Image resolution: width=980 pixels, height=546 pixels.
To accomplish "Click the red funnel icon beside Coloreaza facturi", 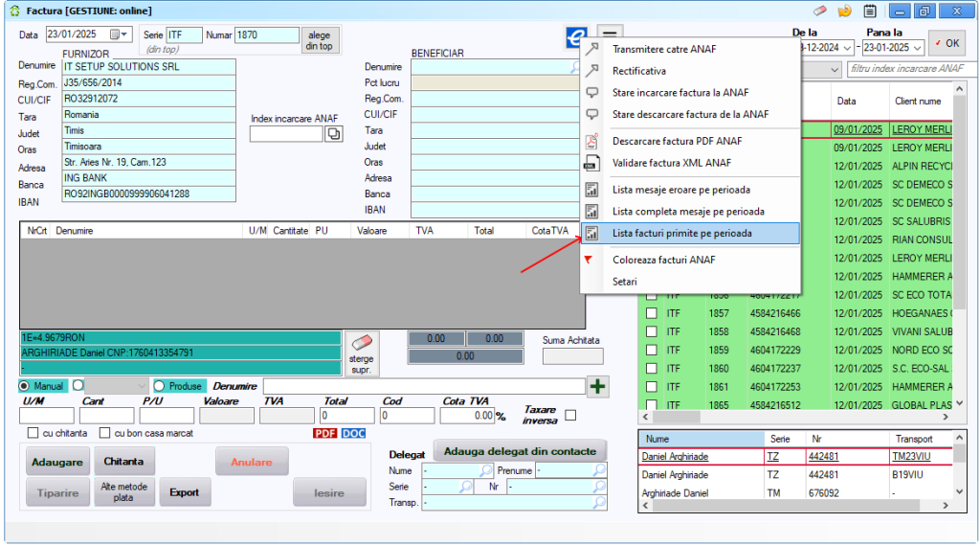I will (589, 260).
